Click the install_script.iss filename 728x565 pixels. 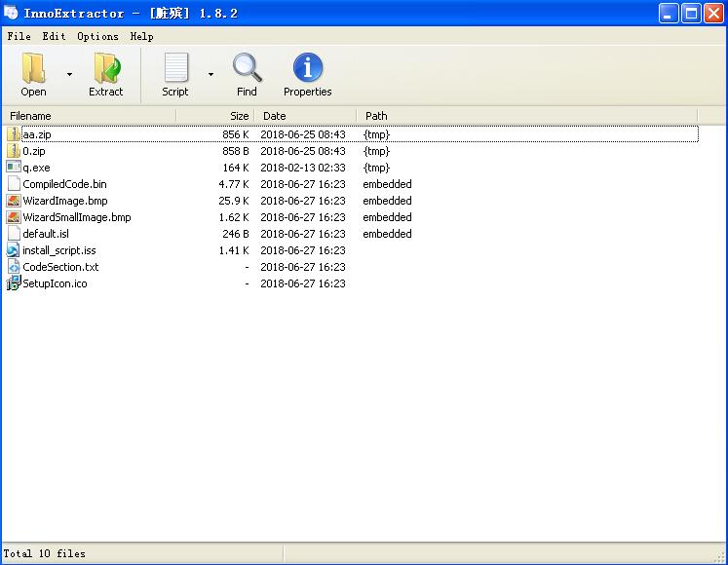(59, 250)
